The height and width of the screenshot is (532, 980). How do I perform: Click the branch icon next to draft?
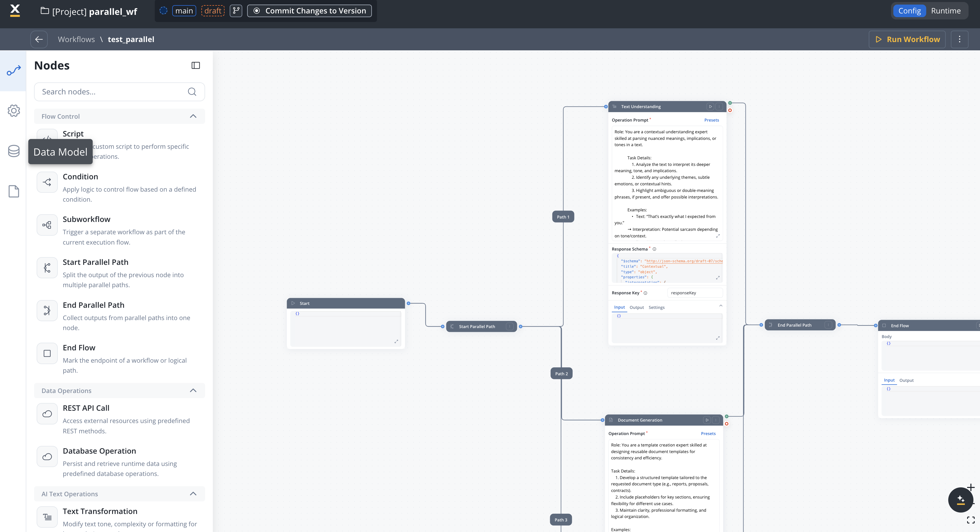click(236, 11)
